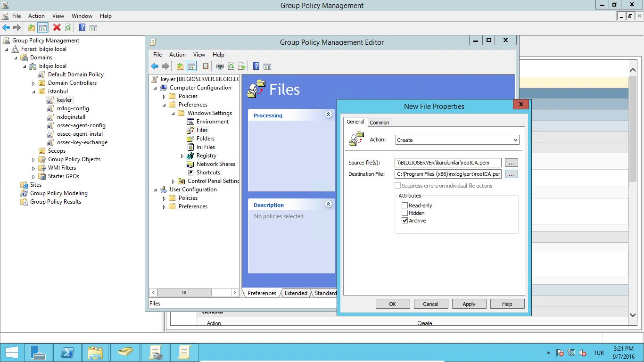Select General tab in New File Properties
Viewport: 644px width, 362px height.
tap(355, 122)
